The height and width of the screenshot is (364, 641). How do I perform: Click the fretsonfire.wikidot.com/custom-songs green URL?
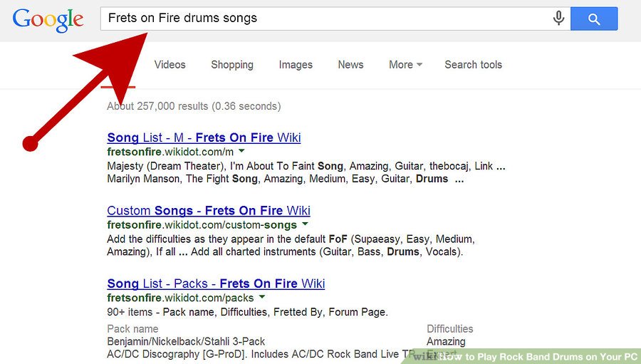[x=202, y=225]
